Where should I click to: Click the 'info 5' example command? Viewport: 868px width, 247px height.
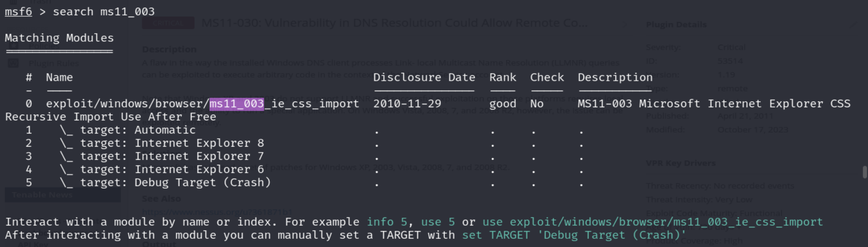(387, 222)
